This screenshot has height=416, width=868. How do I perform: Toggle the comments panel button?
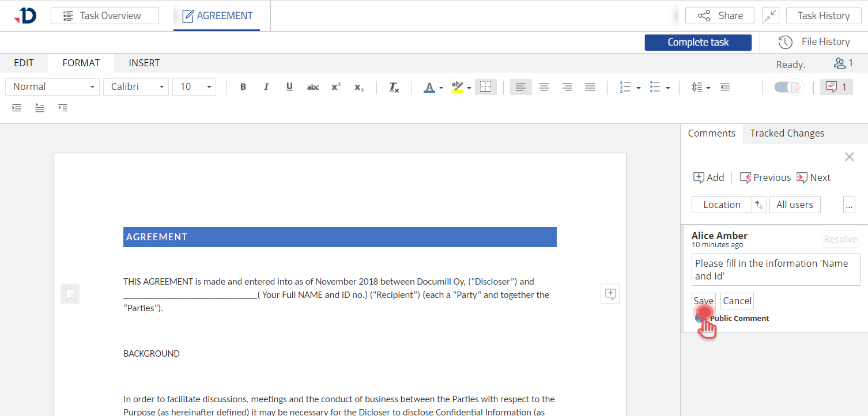click(x=836, y=87)
